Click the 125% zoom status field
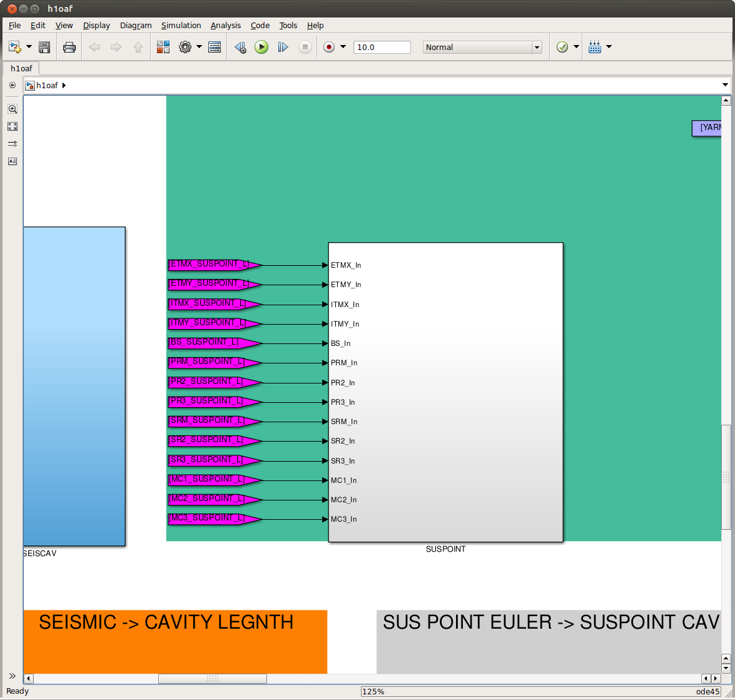 coord(373,692)
